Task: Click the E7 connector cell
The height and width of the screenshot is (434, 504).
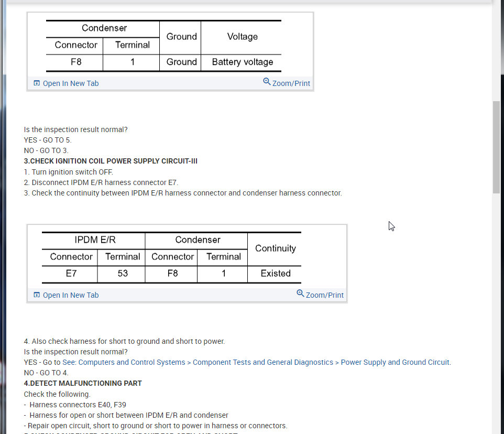Action: (71, 274)
